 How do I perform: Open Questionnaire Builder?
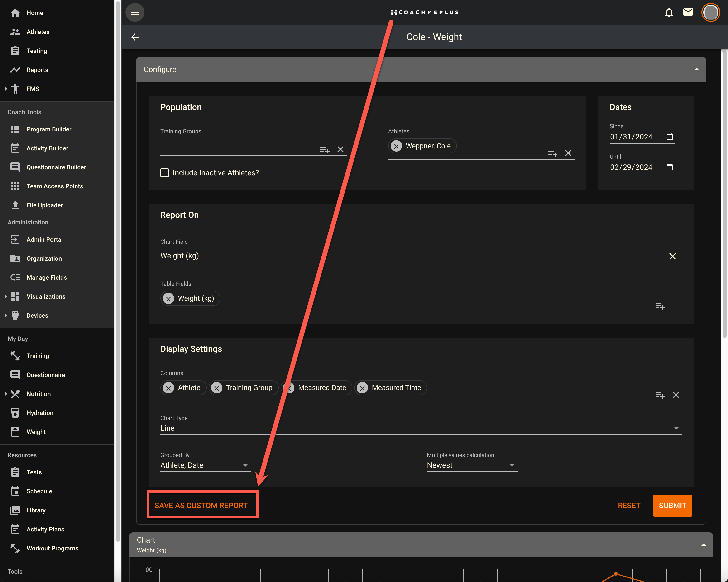57,167
